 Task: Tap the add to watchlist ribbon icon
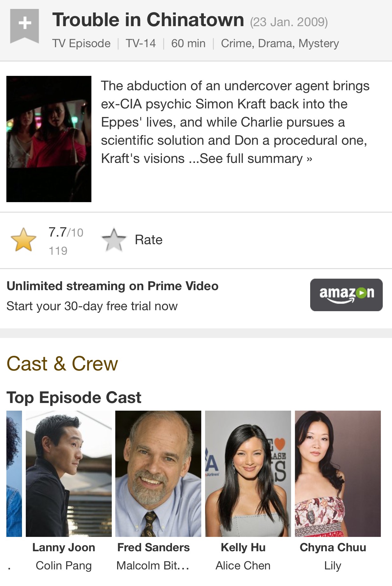tap(25, 25)
